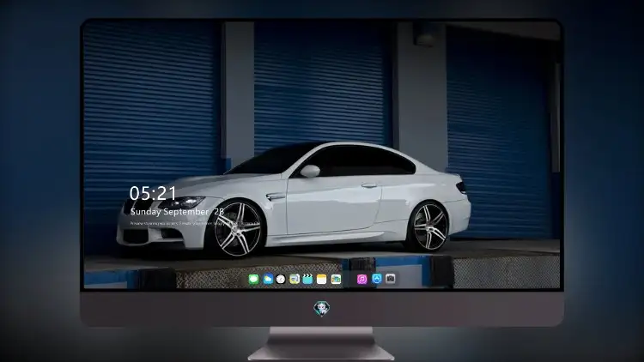Open the yellow Notes app icon
This screenshot has height=362, width=644.
[322, 280]
